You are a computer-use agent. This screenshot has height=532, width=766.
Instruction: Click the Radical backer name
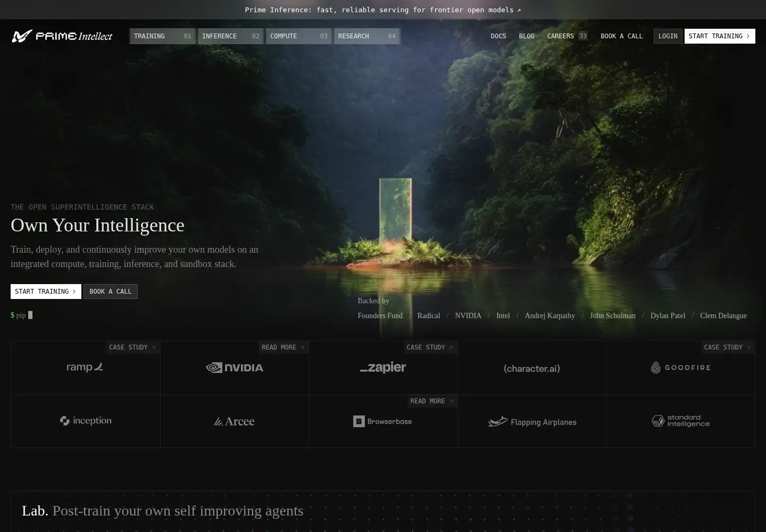click(x=429, y=315)
